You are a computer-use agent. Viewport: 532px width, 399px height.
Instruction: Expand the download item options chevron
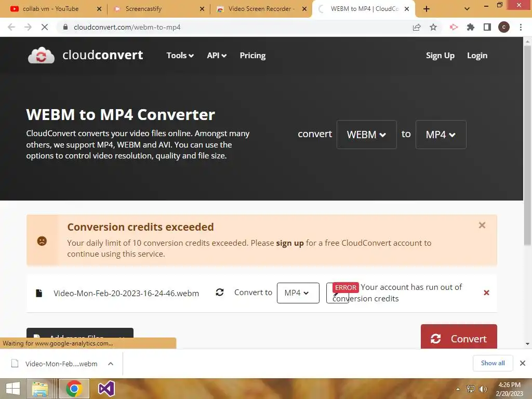[x=111, y=364]
